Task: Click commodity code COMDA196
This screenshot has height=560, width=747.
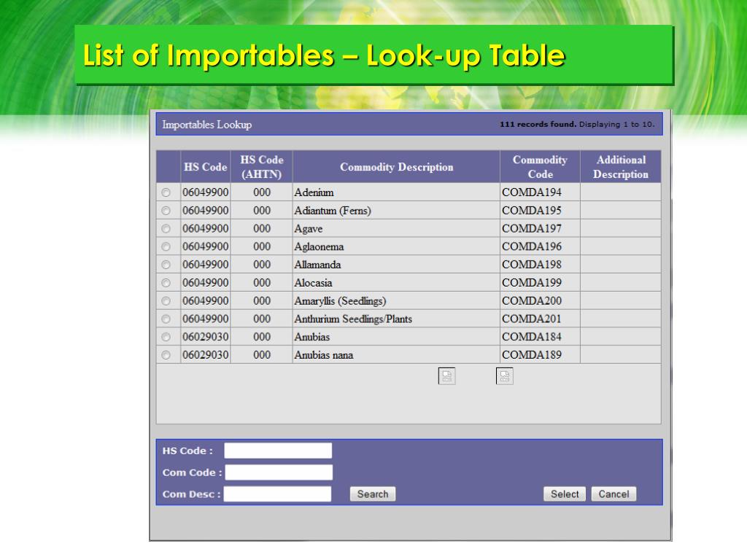Action: coord(532,246)
